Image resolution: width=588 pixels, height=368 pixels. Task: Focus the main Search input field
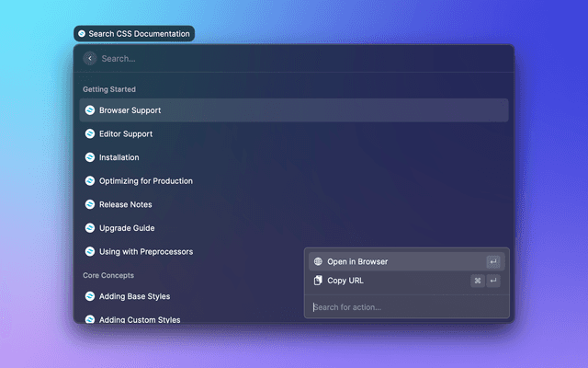click(x=276, y=58)
